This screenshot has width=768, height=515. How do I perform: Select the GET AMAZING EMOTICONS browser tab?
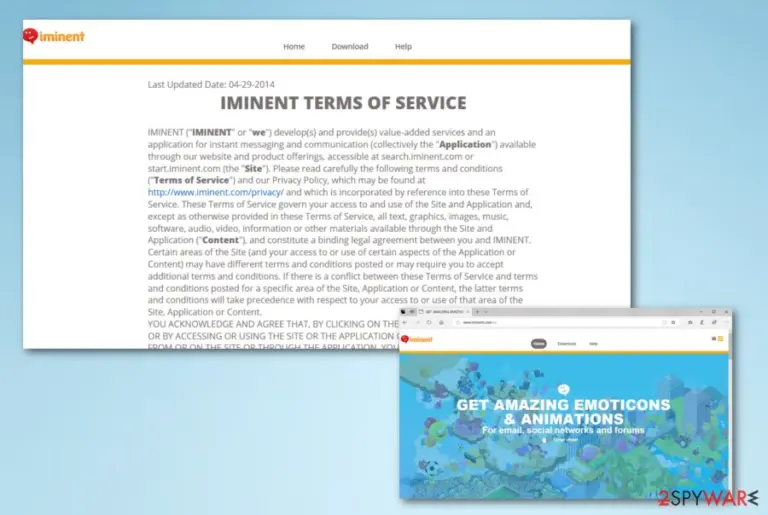(443, 312)
